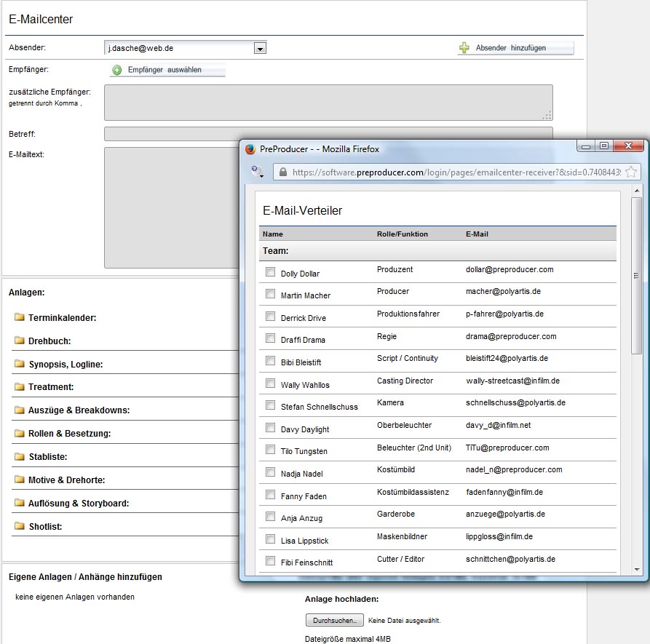Viewport: 650px width, 644px height.
Task: Tick the Fibi Feinschnitt checkbox
Action: click(270, 561)
